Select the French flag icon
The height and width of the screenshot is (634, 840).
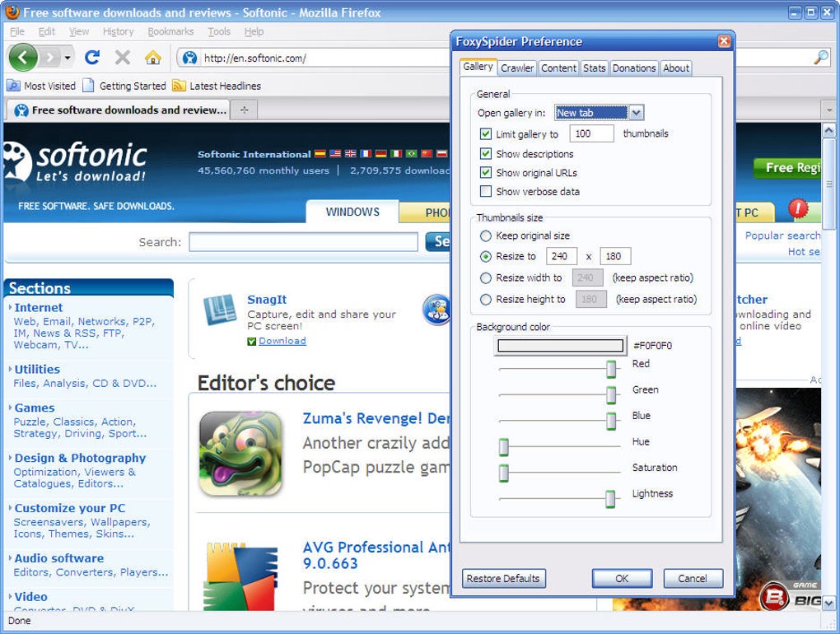pos(366,154)
